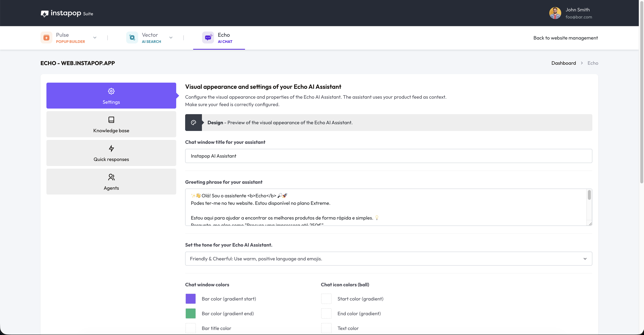Open Bar color gradient start swatch
The width and height of the screenshot is (644, 335).
tap(191, 299)
